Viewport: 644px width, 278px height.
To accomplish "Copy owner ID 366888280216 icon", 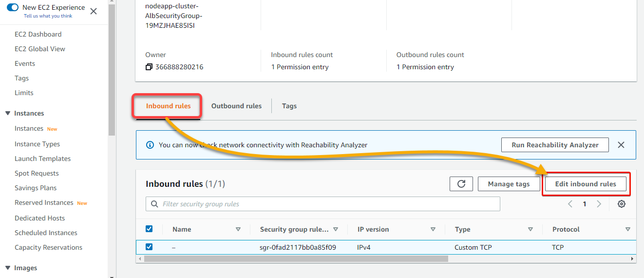I will [149, 67].
